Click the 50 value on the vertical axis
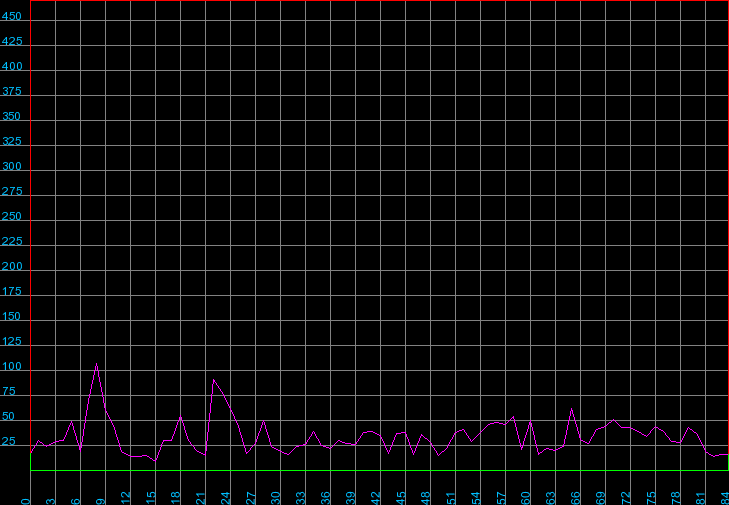The image size is (729, 505). click(9, 417)
